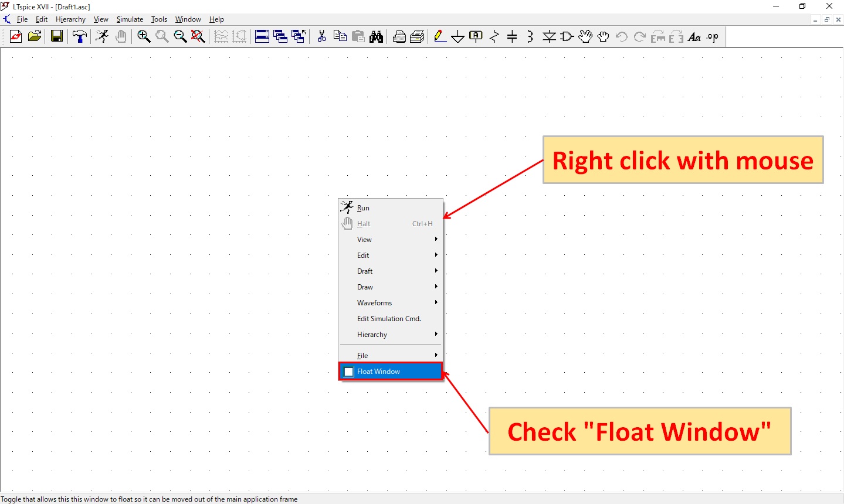This screenshot has width=844, height=504.
Task: Open the Tools menu in menu bar
Action: click(159, 19)
